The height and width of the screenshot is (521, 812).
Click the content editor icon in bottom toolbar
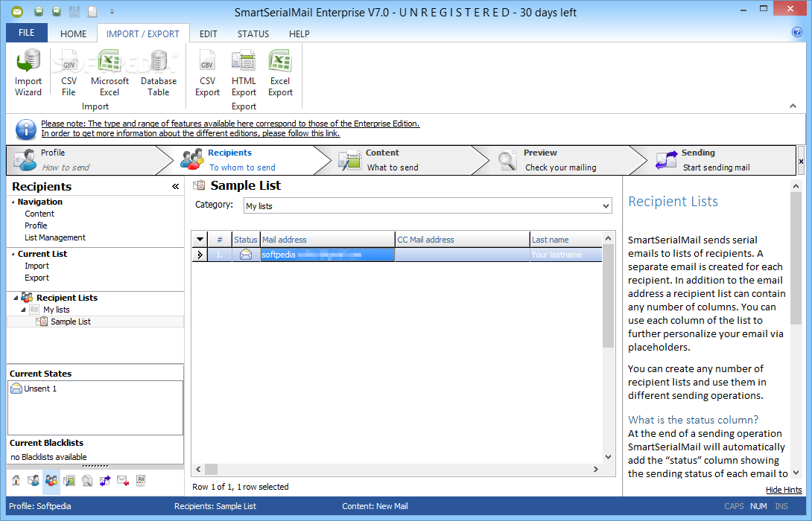click(x=69, y=481)
